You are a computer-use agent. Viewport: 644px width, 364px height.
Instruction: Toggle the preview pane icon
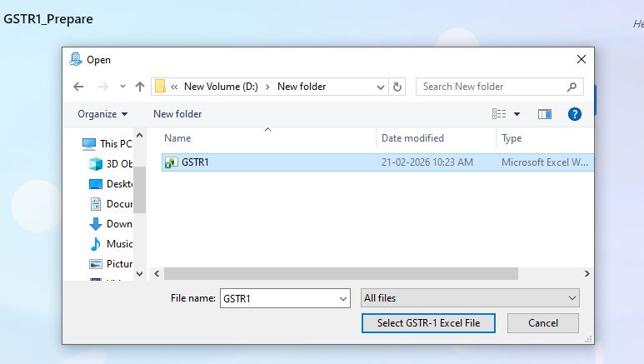(x=545, y=114)
